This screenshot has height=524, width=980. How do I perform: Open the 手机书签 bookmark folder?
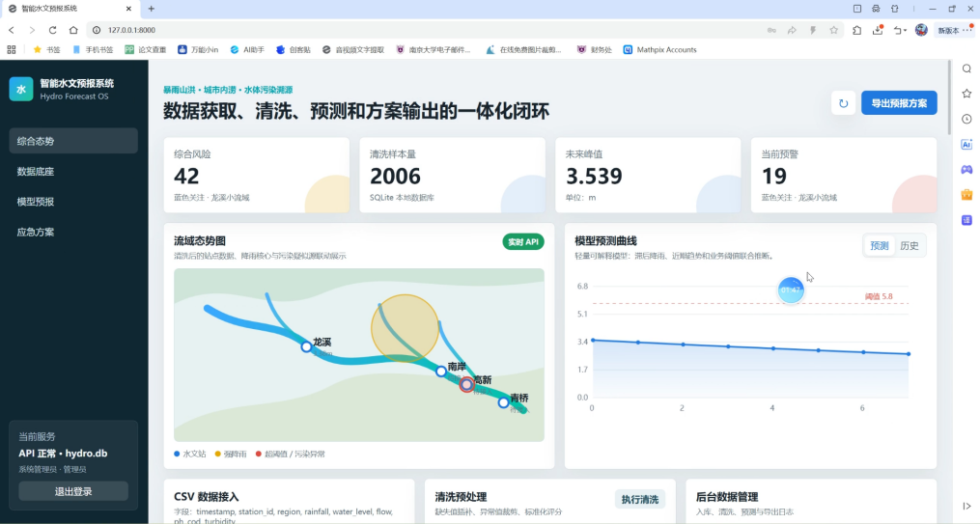pos(93,49)
